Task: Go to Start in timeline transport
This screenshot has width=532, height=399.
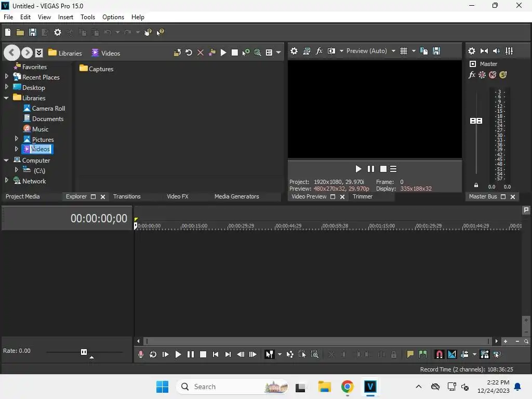Action: point(216,354)
